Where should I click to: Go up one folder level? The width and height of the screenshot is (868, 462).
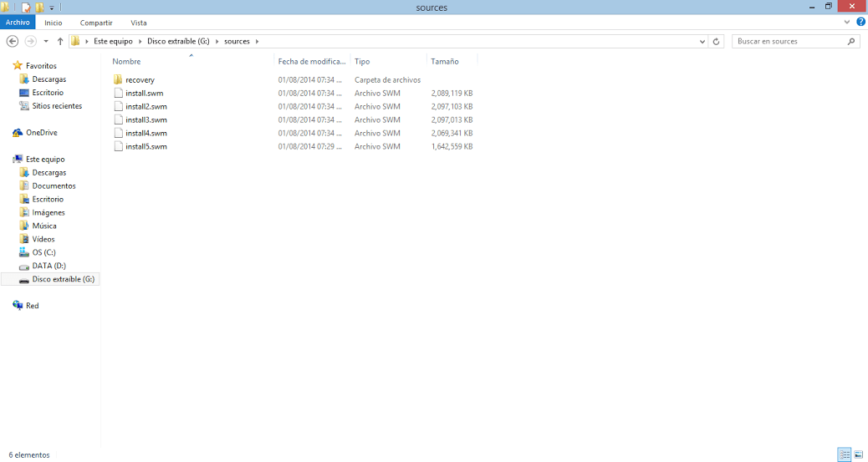coord(59,41)
